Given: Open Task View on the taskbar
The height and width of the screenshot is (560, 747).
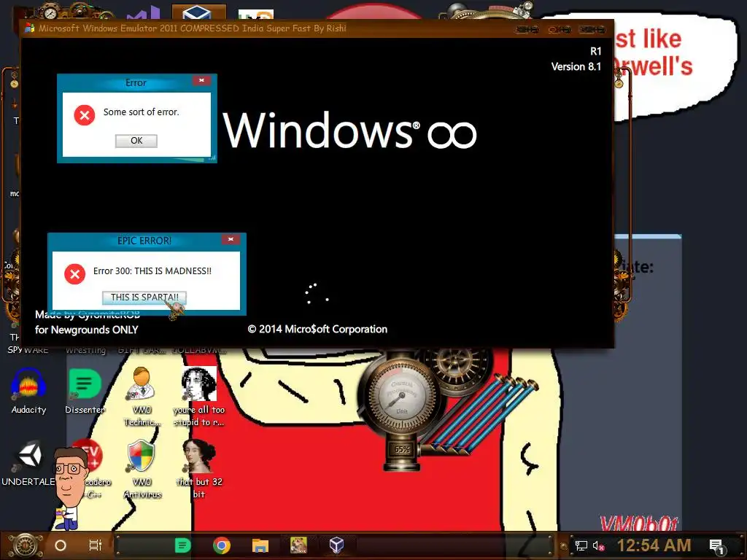Looking at the screenshot, I should [x=96, y=545].
